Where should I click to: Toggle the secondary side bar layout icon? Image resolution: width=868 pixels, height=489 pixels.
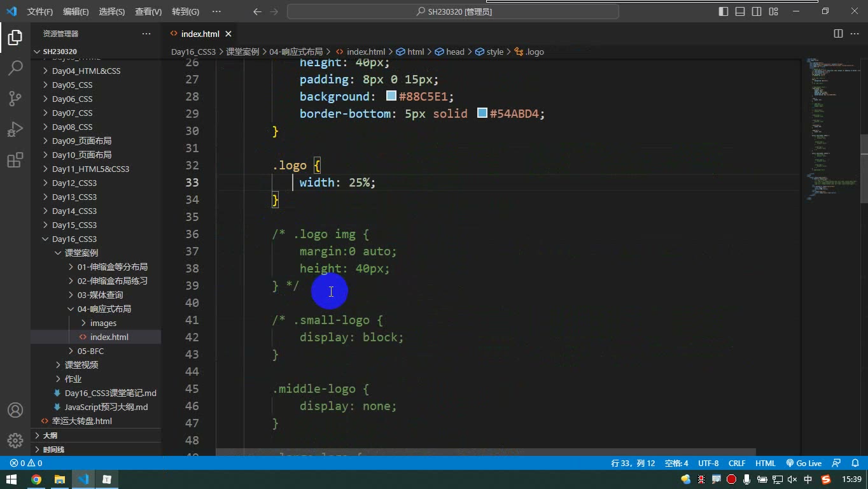pos(757,11)
